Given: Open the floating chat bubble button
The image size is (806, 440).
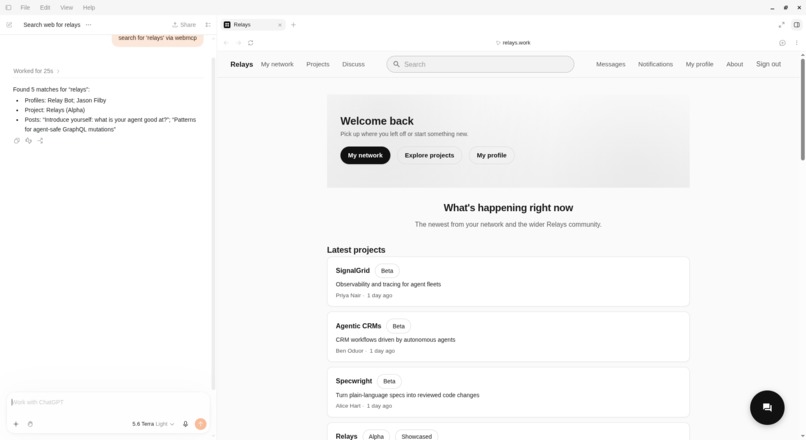Looking at the screenshot, I should pyautogui.click(x=767, y=408).
